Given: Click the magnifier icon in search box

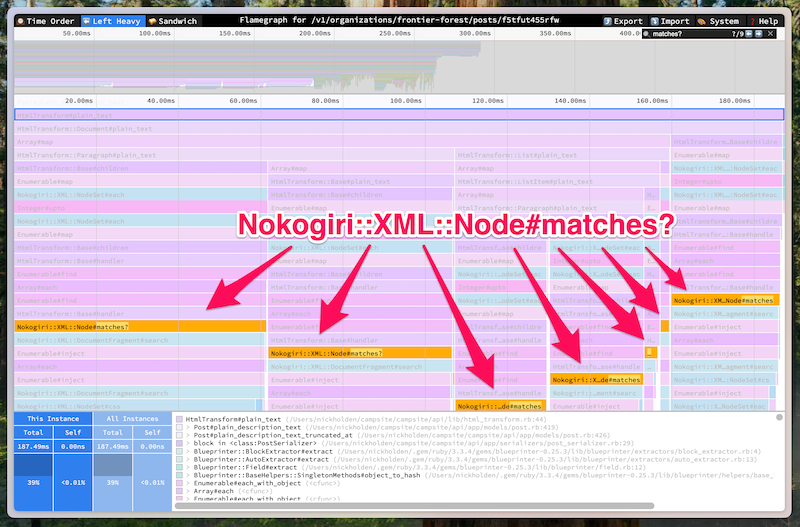Looking at the screenshot, I should 646,34.
